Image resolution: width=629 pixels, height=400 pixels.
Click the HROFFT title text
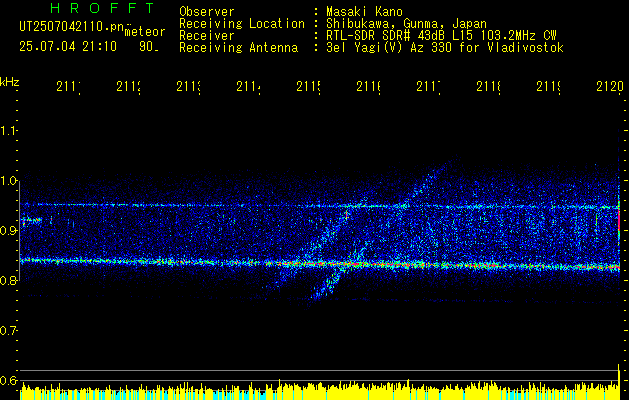click(103, 8)
